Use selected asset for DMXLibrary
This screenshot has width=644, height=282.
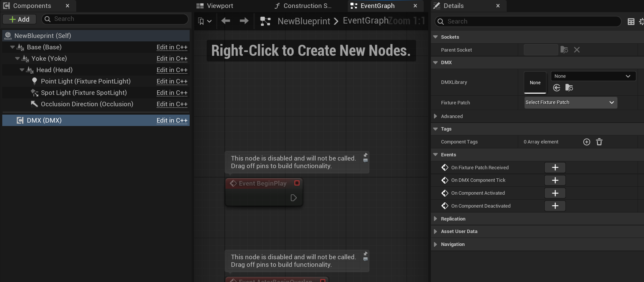tap(557, 88)
